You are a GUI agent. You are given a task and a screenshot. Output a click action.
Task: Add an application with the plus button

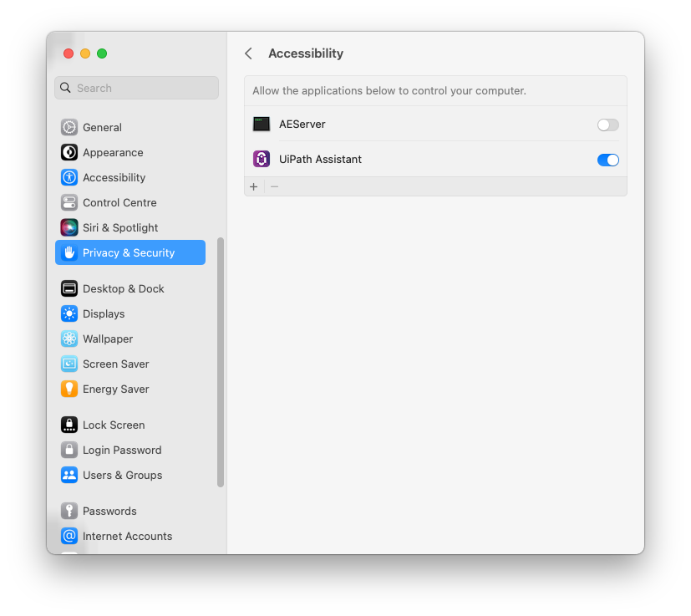click(x=254, y=186)
